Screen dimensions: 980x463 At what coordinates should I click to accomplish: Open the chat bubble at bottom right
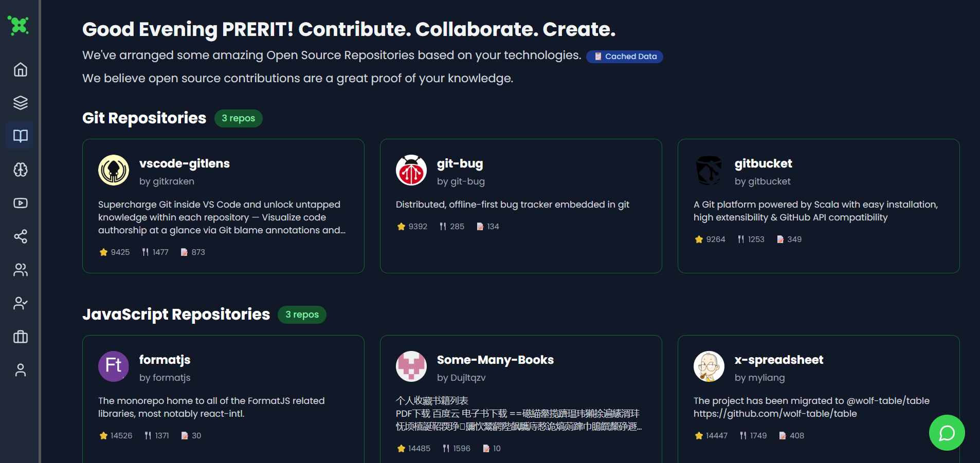pyautogui.click(x=947, y=433)
